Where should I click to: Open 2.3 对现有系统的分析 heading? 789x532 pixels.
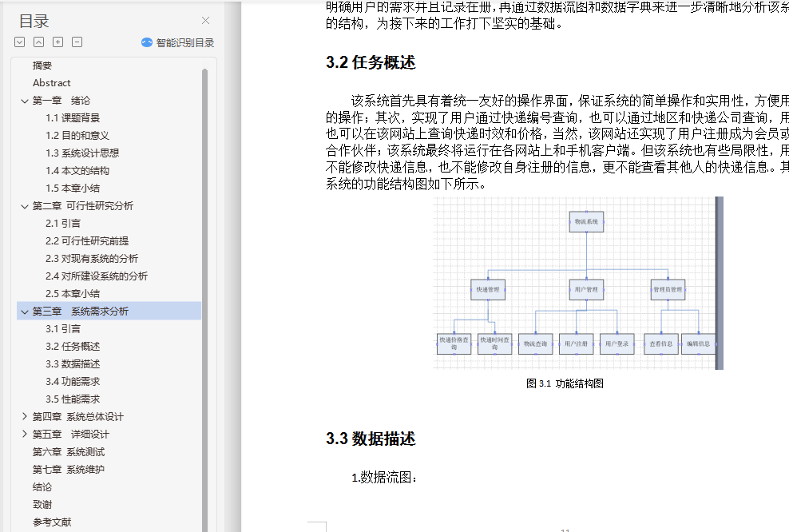click(x=92, y=259)
